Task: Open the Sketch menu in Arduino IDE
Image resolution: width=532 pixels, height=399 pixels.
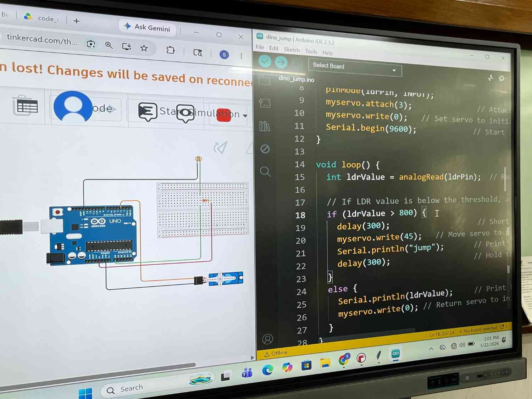Action: (x=292, y=50)
